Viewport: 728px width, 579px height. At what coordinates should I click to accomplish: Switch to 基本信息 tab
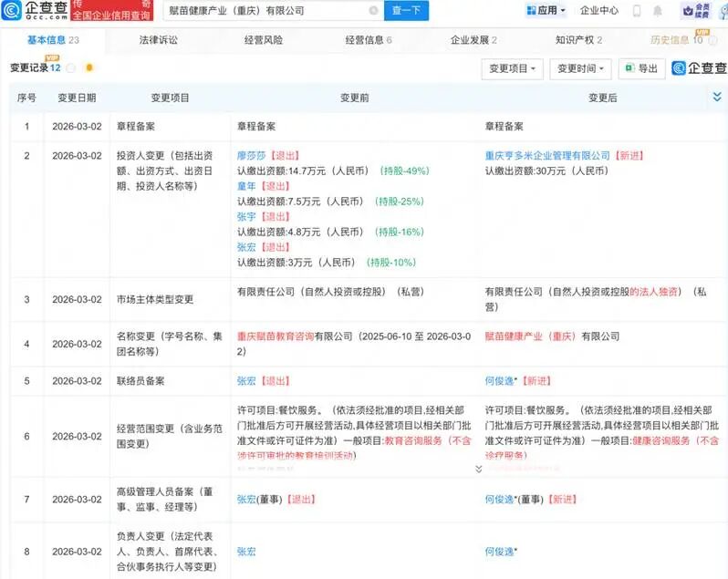53,40
